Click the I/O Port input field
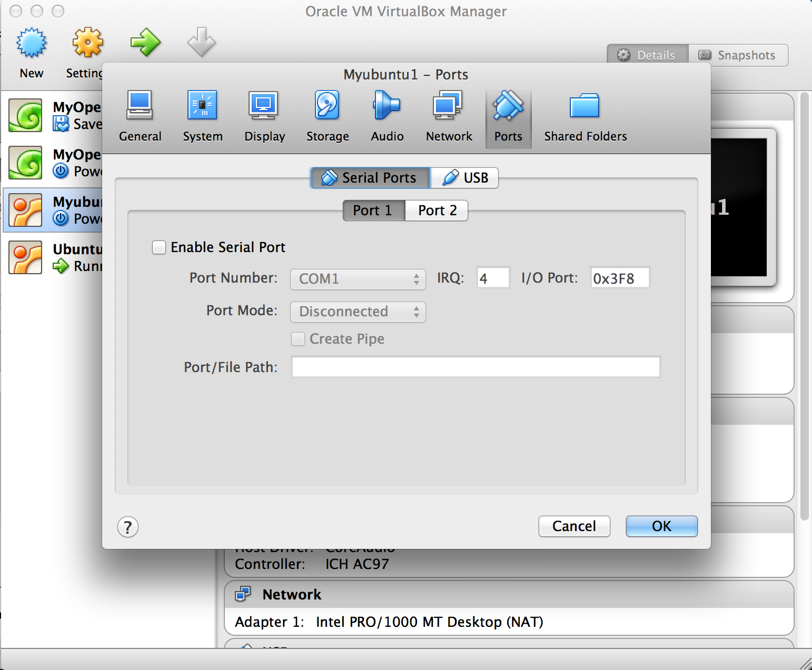The image size is (812, 670). pos(620,278)
